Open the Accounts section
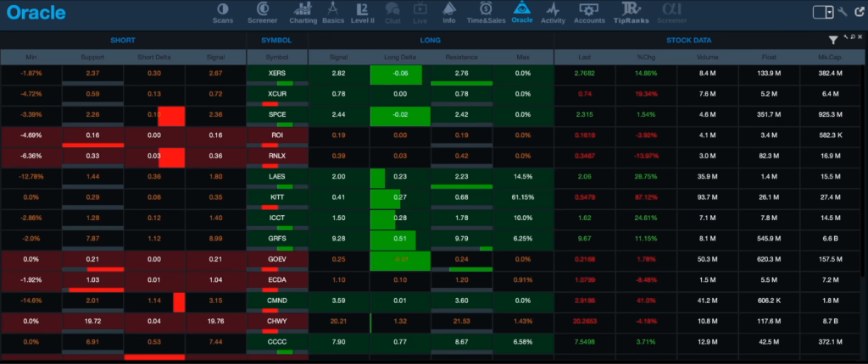 [588, 12]
